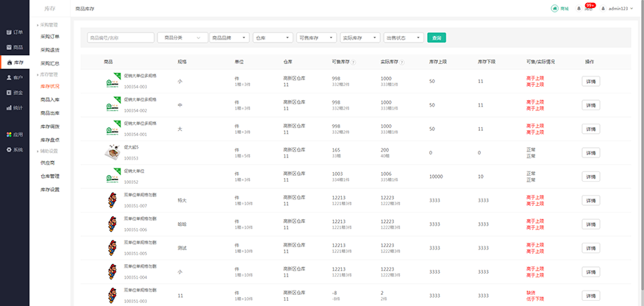
Task: Click the green 查询 search button
Action: tap(437, 38)
